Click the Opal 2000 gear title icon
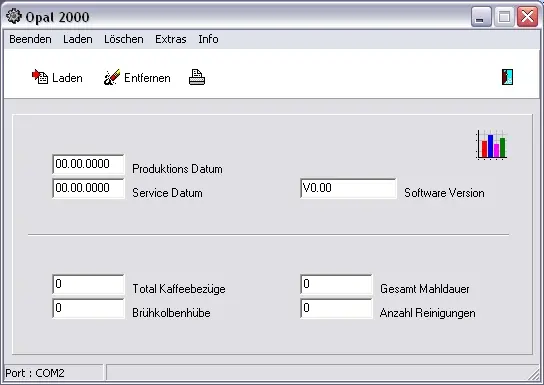 coord(14,16)
